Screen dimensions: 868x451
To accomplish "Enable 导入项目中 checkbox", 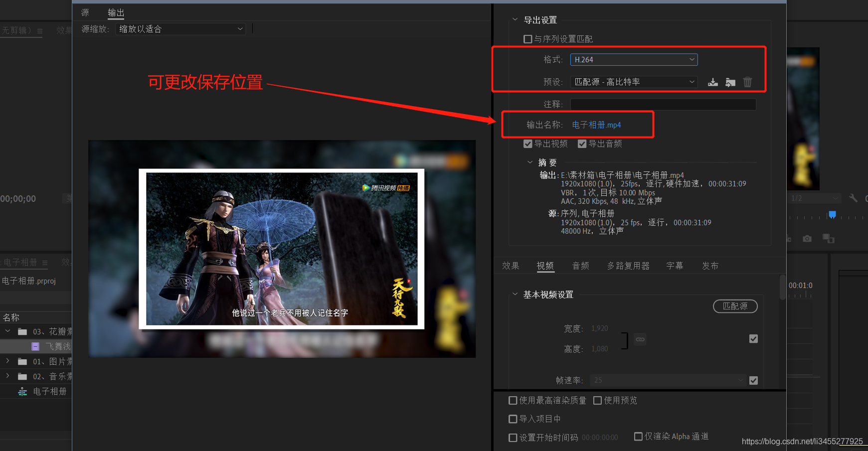I will [x=513, y=419].
